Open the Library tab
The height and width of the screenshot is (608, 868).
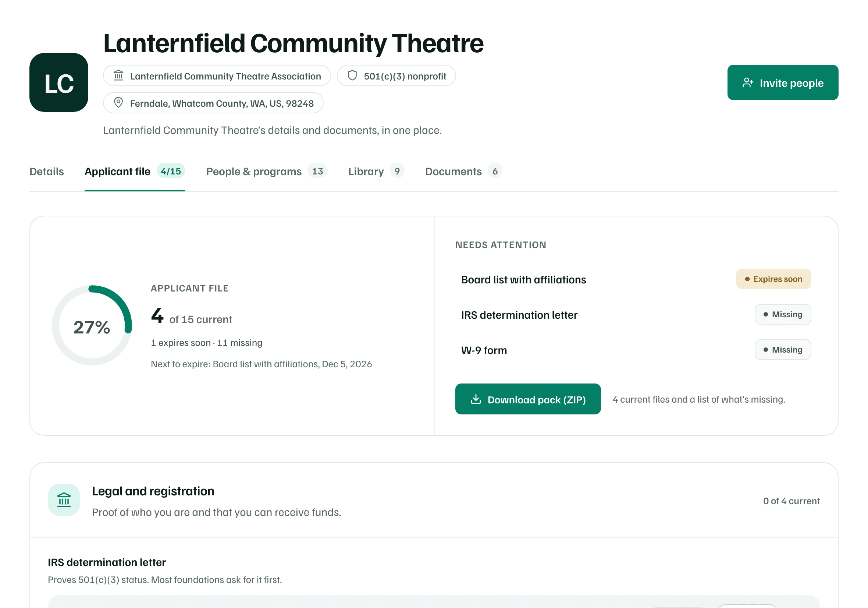tap(376, 172)
